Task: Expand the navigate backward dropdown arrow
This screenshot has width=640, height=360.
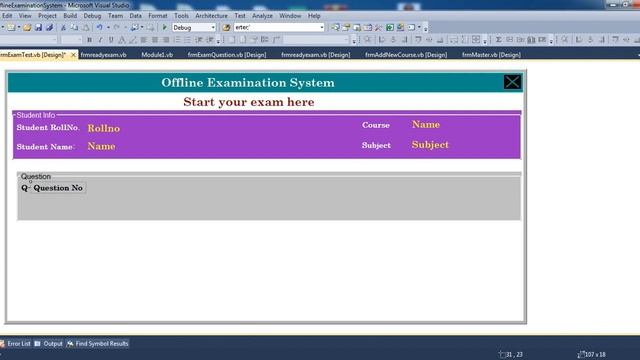Action: [142, 27]
